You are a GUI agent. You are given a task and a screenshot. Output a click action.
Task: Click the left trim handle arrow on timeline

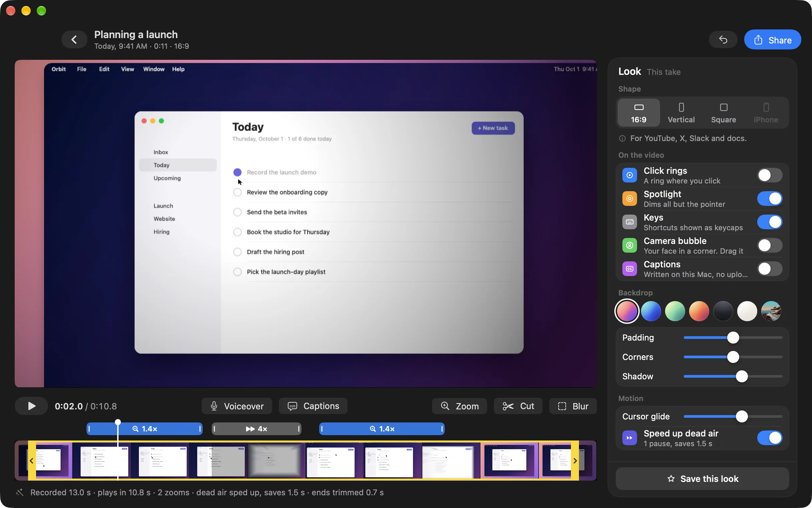click(x=31, y=461)
